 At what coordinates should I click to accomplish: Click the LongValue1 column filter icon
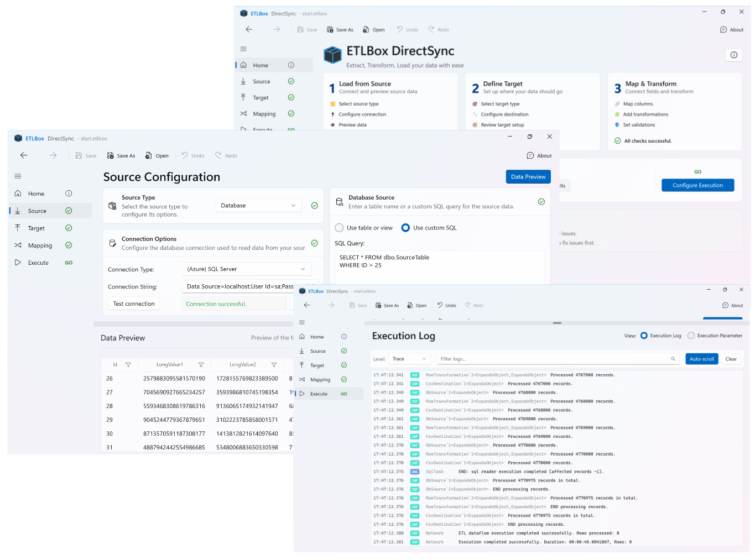(201, 365)
